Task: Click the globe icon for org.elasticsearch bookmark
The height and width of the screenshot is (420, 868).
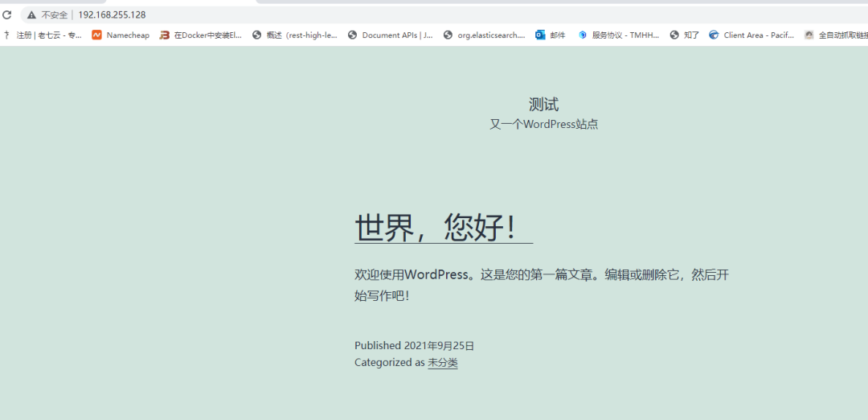Action: pos(448,35)
